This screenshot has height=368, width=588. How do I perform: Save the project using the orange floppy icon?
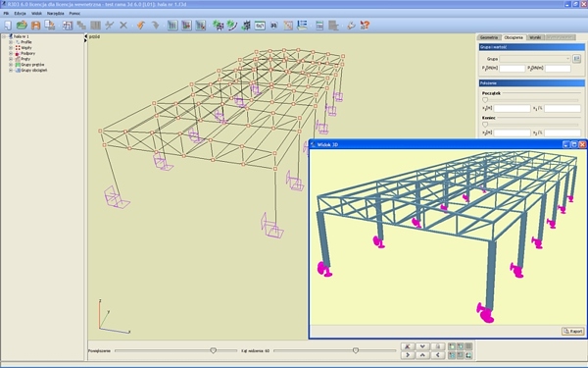tap(35, 26)
